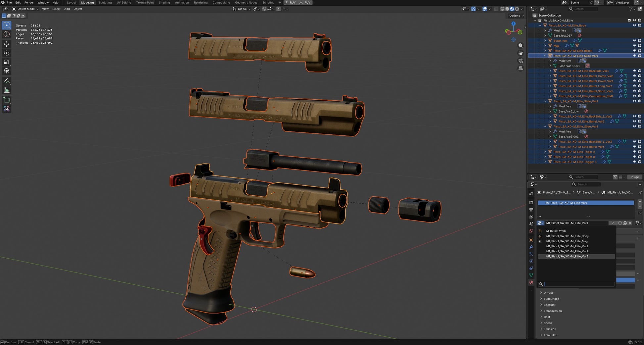
Task: Open the View Layer properties tab
Action: [531, 217]
